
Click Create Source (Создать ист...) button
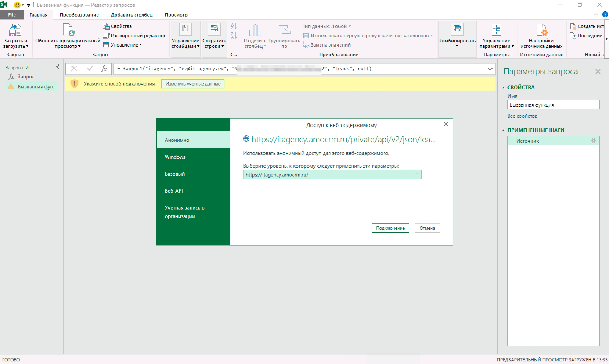[587, 26]
